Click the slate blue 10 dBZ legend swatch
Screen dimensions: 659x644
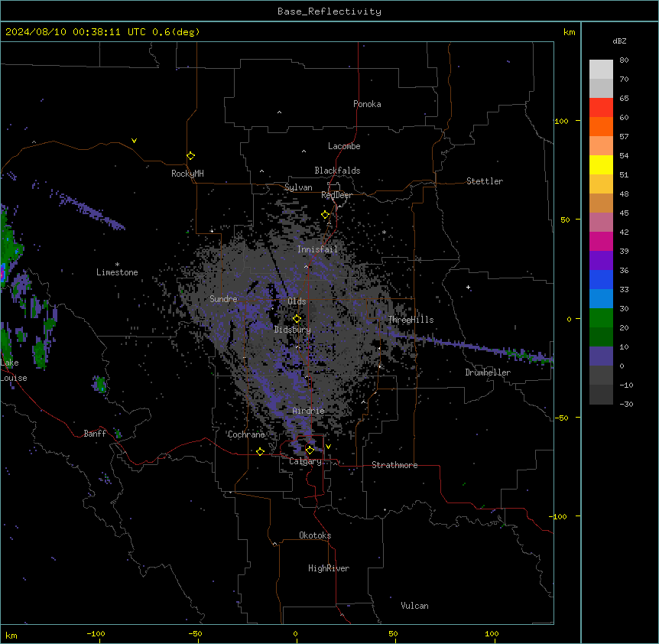(x=601, y=356)
